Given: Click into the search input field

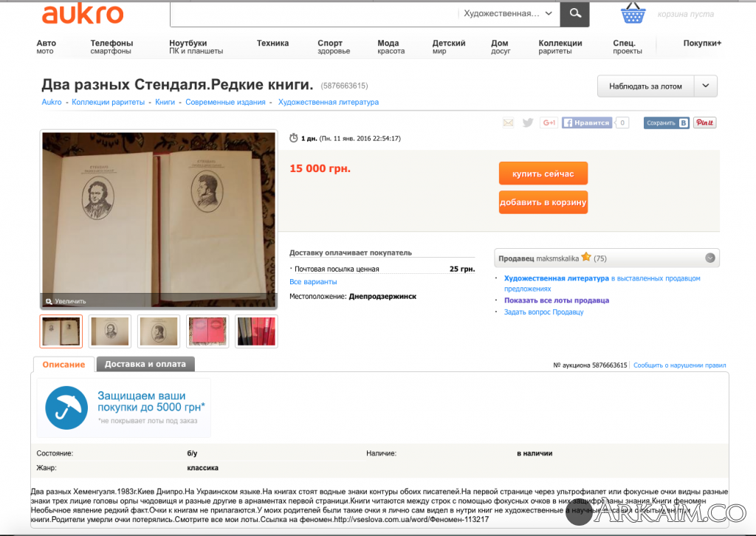Looking at the screenshot, I should (x=313, y=14).
